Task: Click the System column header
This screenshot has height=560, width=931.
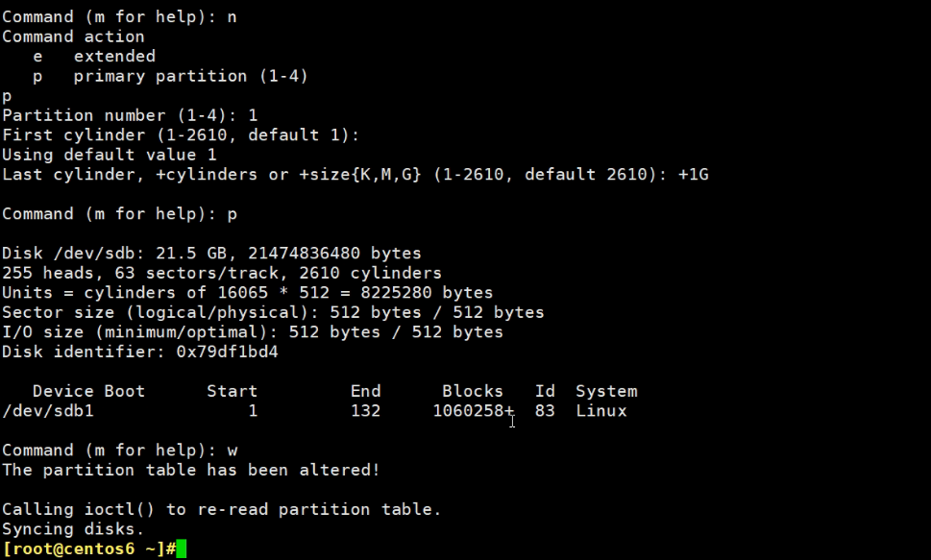Action: [605, 391]
